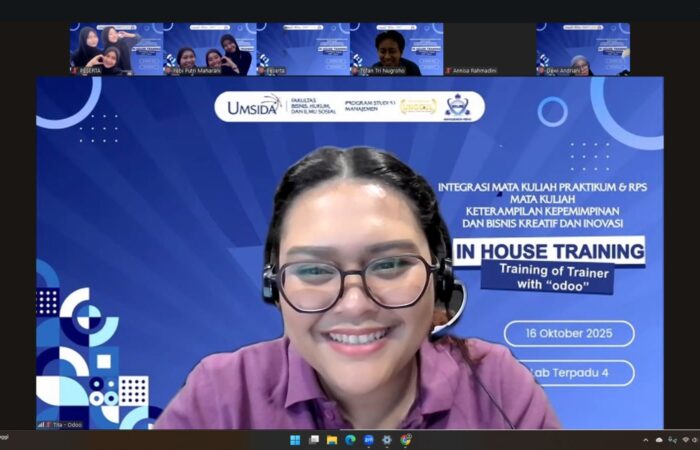Select Tifan Tri Nugroho's video thumbnail
The height and width of the screenshot is (450, 700).
(396, 48)
